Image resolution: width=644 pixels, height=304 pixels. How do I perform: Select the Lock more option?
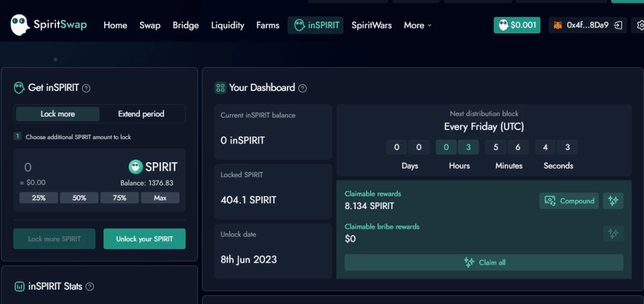click(57, 114)
